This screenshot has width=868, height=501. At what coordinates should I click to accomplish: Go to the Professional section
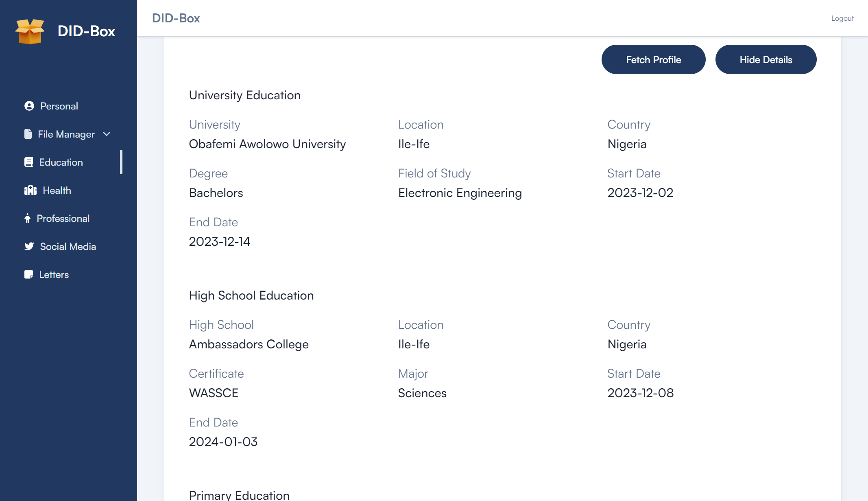pos(63,218)
